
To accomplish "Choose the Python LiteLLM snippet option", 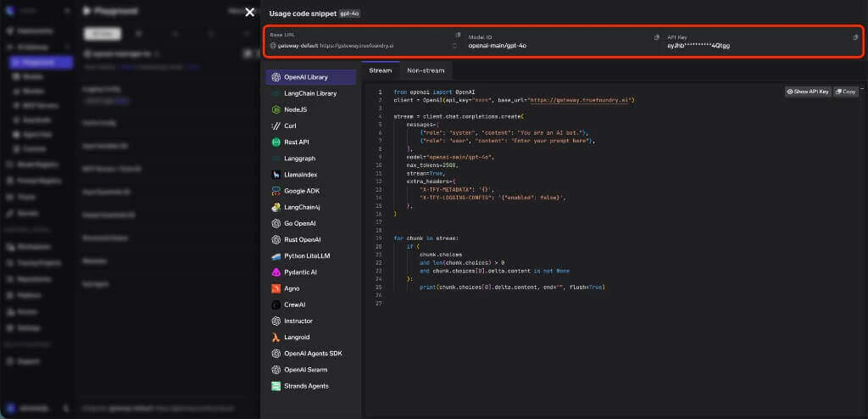I will coord(311,256).
